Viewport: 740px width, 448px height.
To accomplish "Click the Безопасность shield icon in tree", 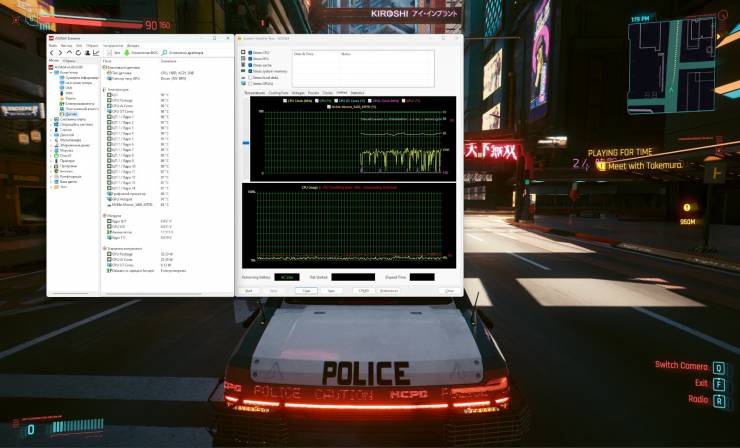I will [x=56, y=171].
